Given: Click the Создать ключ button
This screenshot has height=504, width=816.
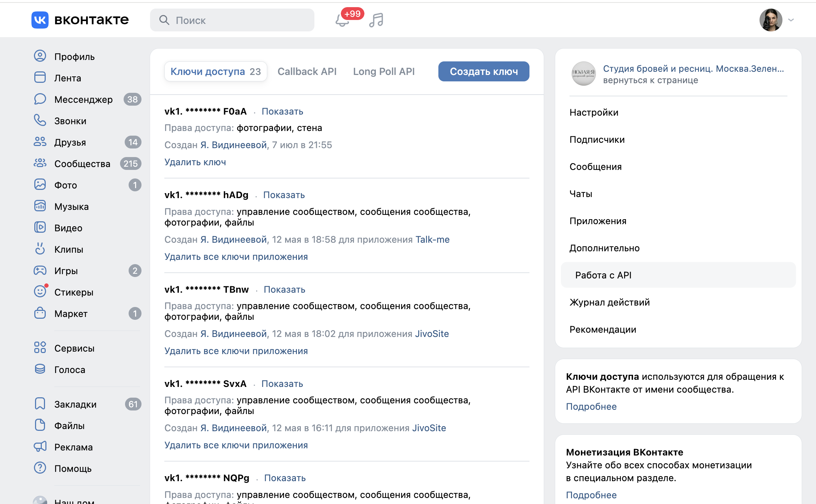Looking at the screenshot, I should click(x=484, y=71).
